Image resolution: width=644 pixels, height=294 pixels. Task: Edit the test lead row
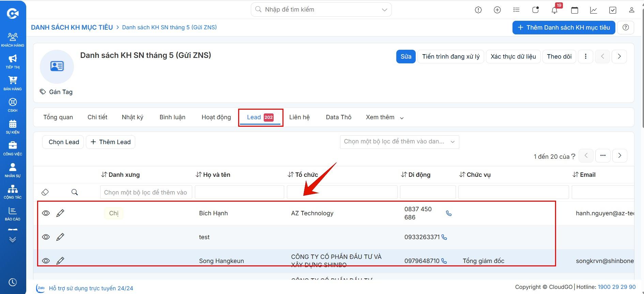point(60,237)
